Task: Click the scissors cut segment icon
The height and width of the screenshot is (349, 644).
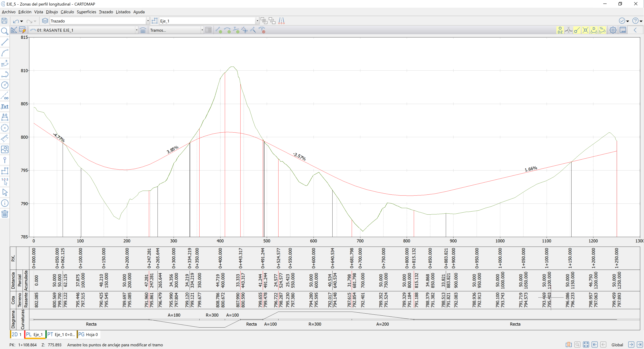Action: click(x=245, y=30)
